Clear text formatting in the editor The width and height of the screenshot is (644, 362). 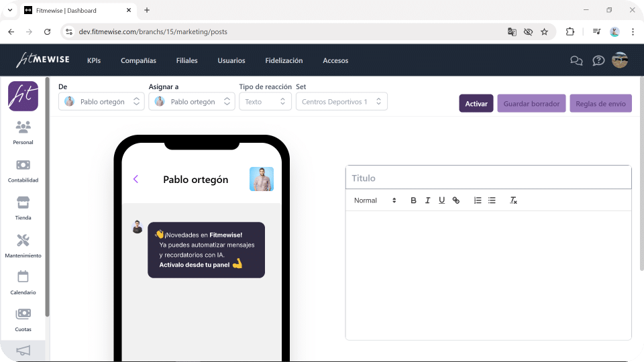click(x=513, y=200)
